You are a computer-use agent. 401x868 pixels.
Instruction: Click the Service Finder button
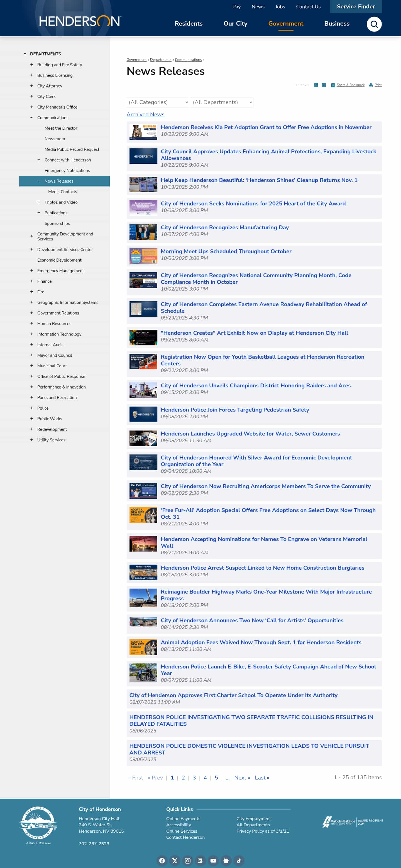pyautogui.click(x=356, y=6)
